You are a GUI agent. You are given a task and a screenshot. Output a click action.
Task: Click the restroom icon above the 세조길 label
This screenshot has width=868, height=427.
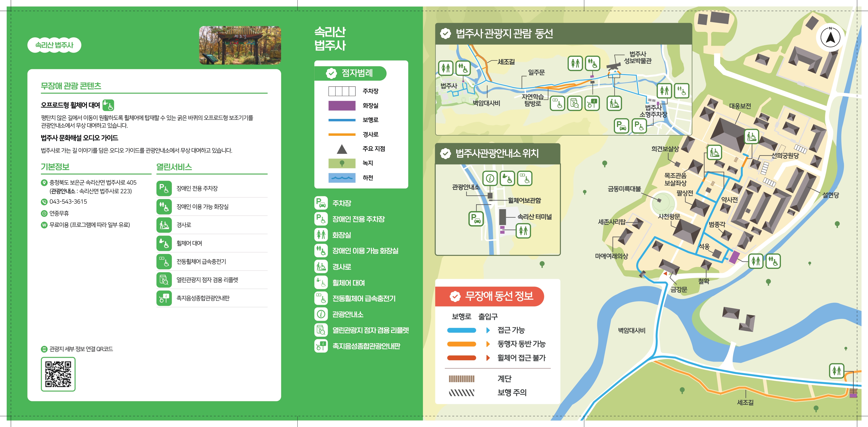[x=836, y=371]
